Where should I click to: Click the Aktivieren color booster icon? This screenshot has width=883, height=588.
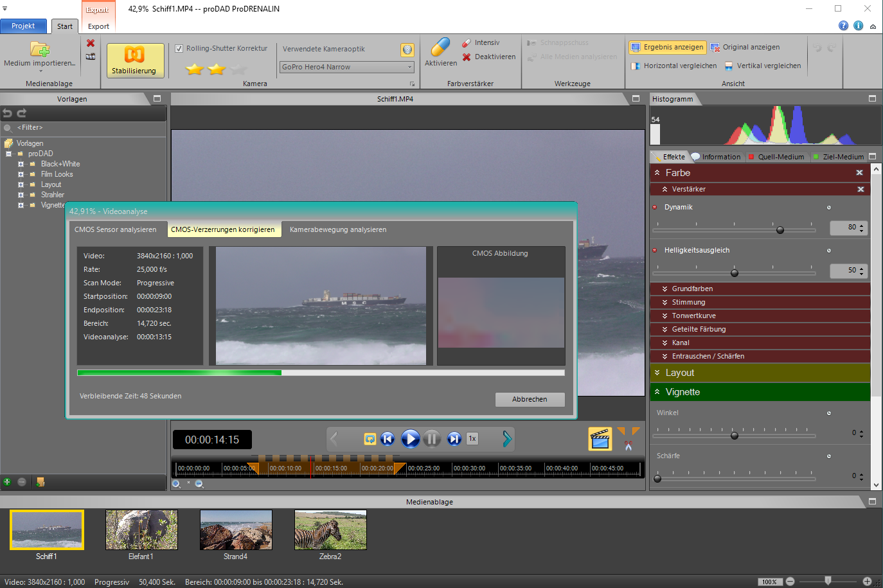click(x=440, y=48)
